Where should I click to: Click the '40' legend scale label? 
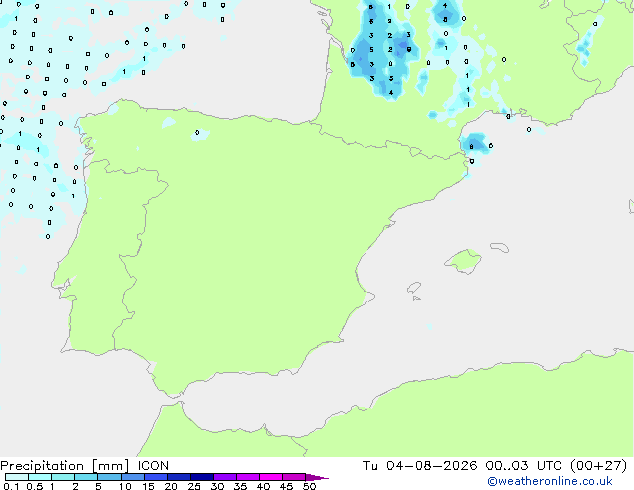263,486
